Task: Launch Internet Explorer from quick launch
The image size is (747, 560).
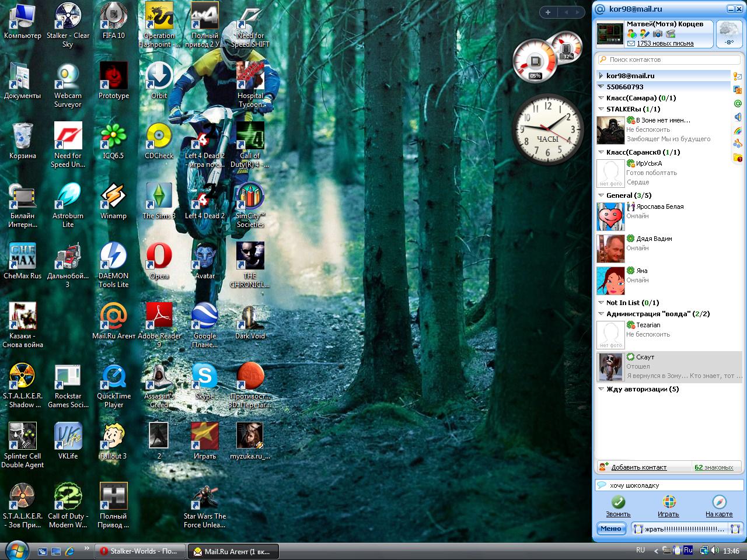Action: (x=69, y=550)
